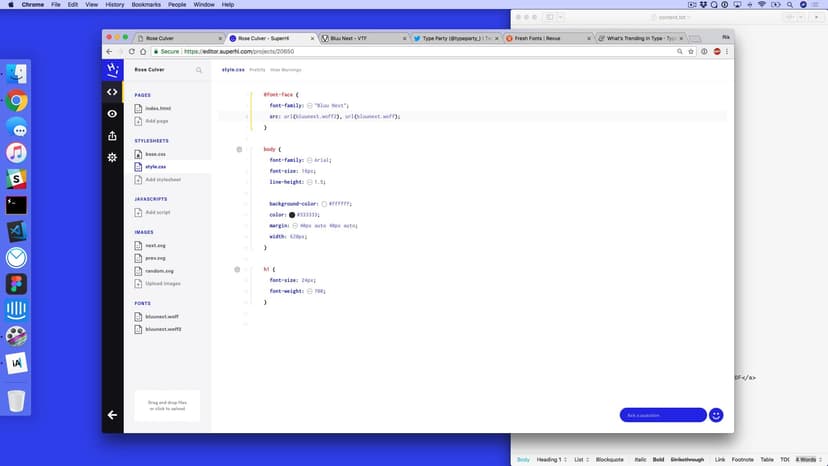Switch to the Bluu Next VTF tab
The height and width of the screenshot is (466, 828).
pyautogui.click(x=362, y=38)
